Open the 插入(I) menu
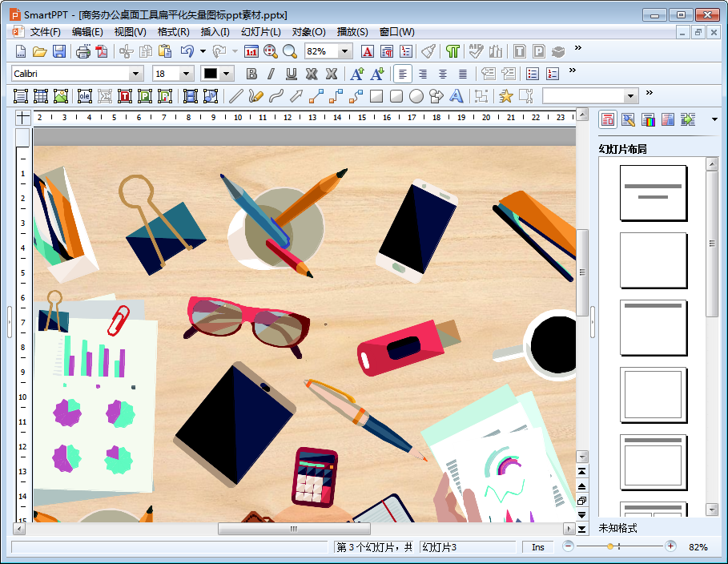Image resolution: width=728 pixels, height=564 pixels. (x=215, y=32)
